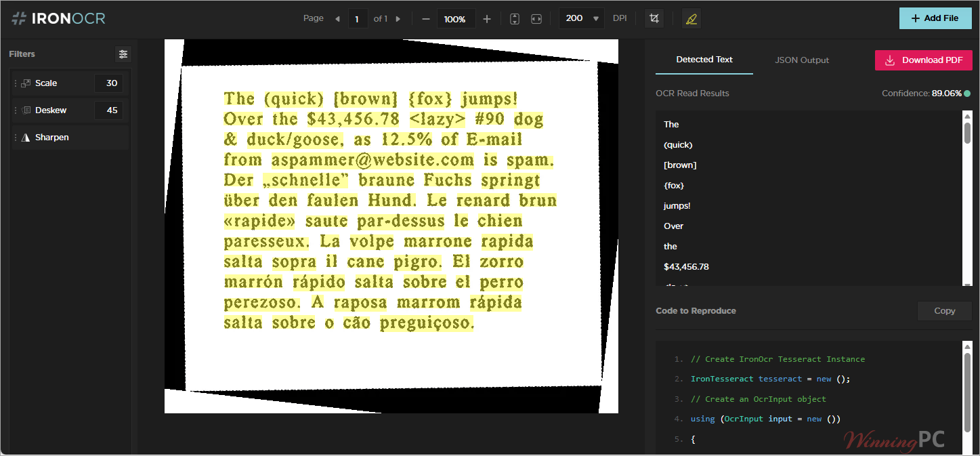Click the green confidence indicator dot

pyautogui.click(x=967, y=94)
